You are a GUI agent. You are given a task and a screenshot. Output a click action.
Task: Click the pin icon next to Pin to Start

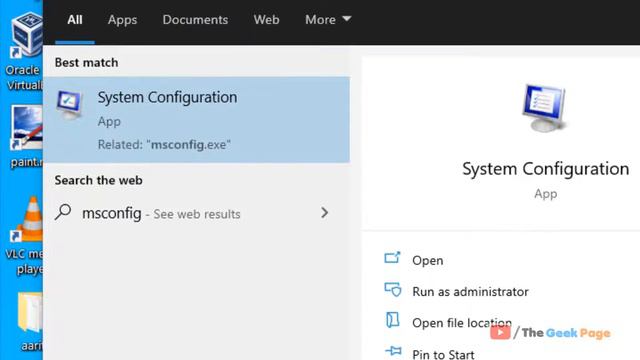pyautogui.click(x=393, y=351)
